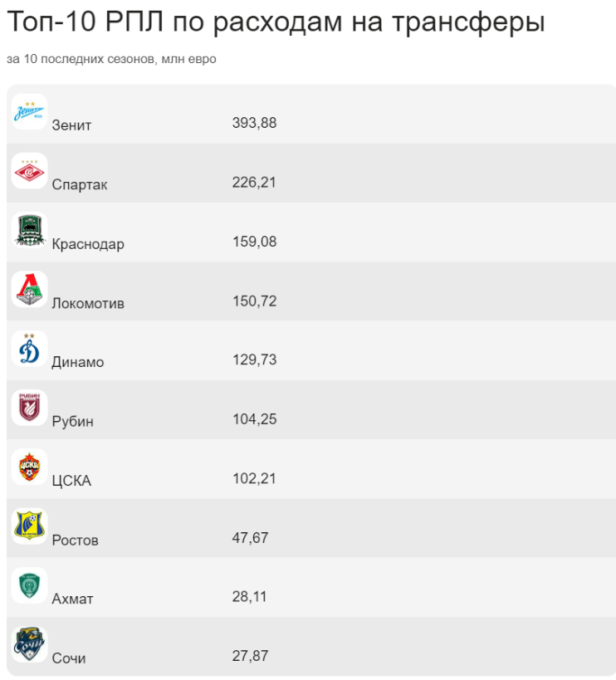Click the Spartak club logo
The image size is (616, 680).
(x=29, y=170)
